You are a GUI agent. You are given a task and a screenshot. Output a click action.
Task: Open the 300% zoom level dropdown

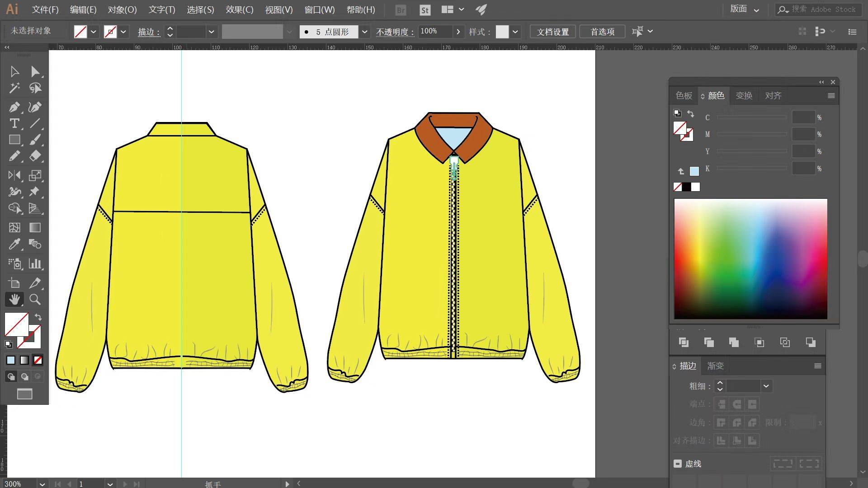[42, 484]
